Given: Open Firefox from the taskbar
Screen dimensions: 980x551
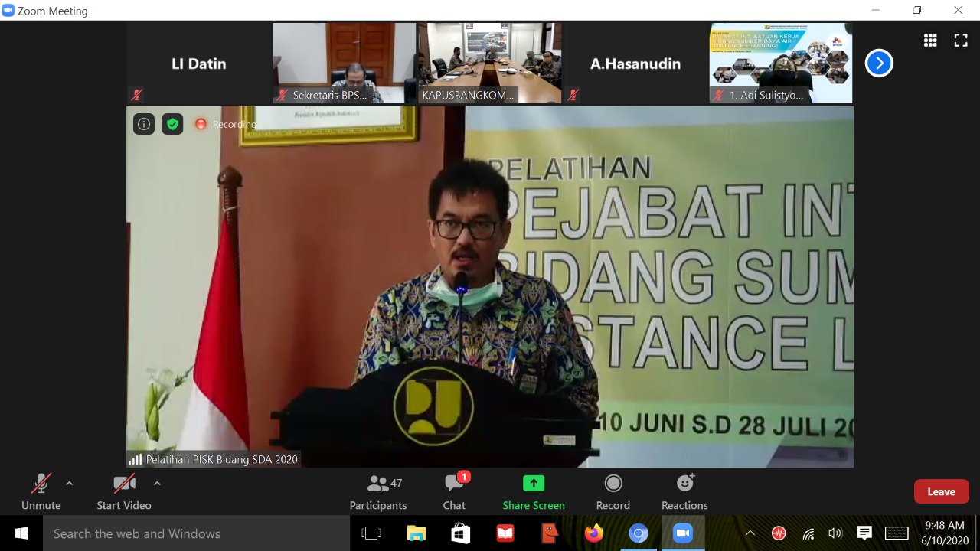Looking at the screenshot, I should tap(593, 533).
